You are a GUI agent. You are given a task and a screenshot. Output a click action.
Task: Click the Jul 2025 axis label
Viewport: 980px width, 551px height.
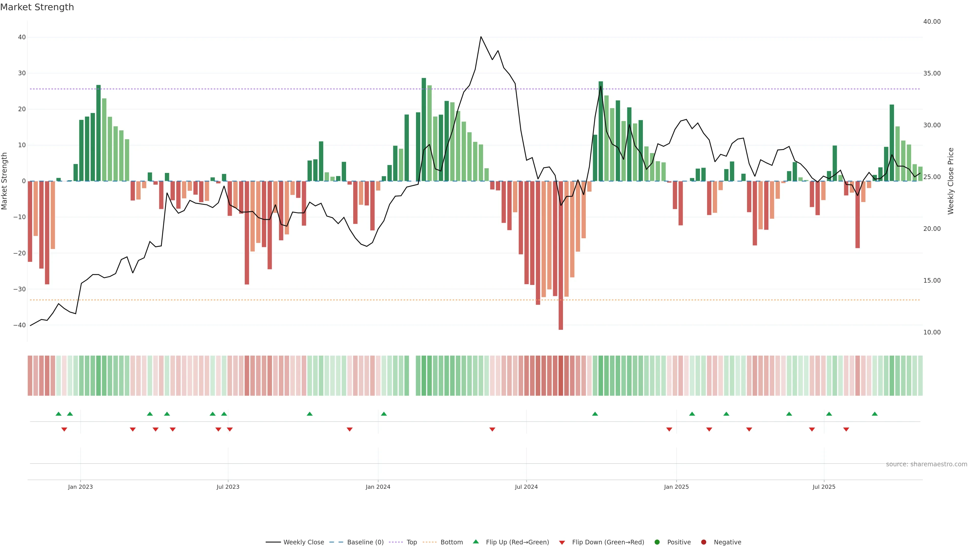tap(824, 487)
